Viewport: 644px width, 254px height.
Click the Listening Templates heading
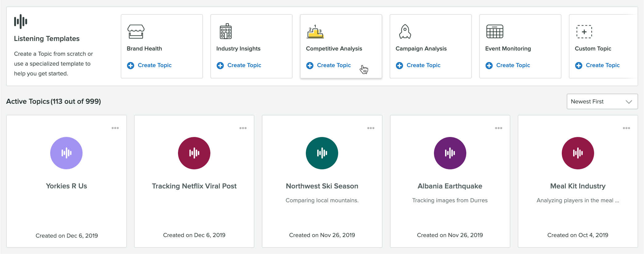47,39
